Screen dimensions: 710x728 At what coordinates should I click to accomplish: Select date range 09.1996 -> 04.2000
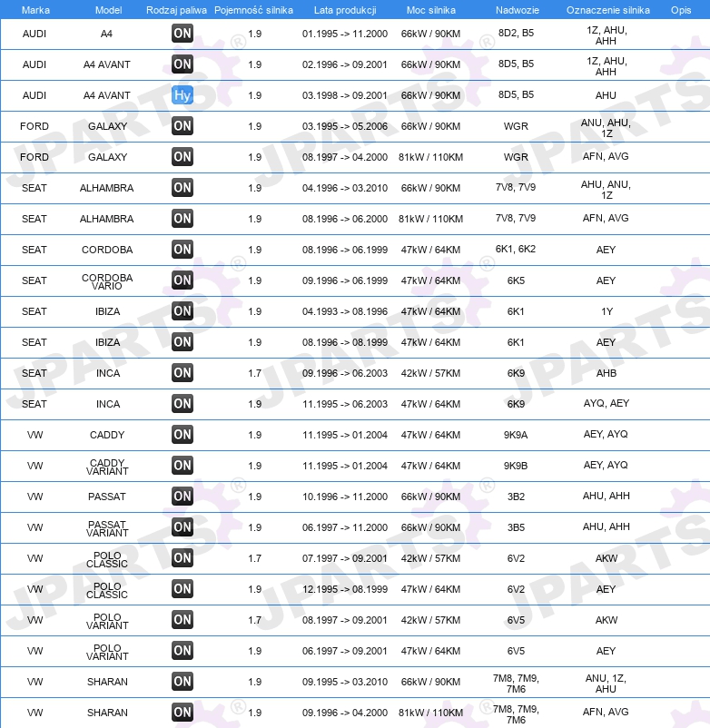344,713
